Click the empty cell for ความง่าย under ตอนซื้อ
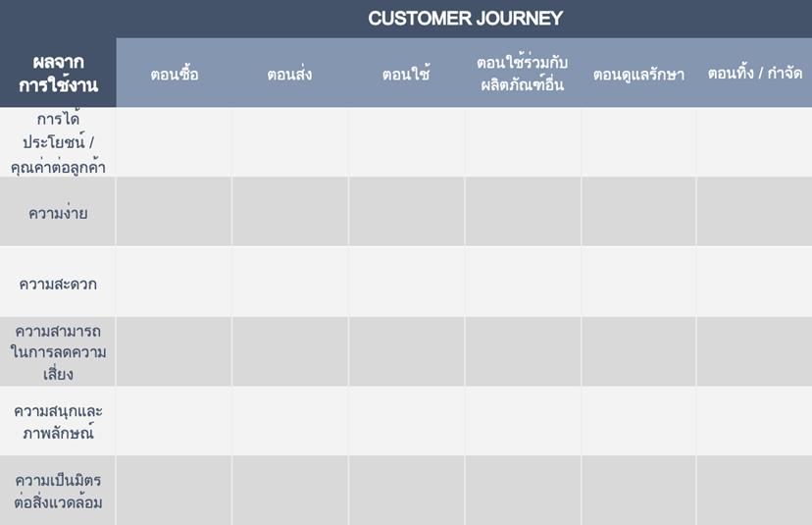The image size is (812, 525). tap(175, 212)
